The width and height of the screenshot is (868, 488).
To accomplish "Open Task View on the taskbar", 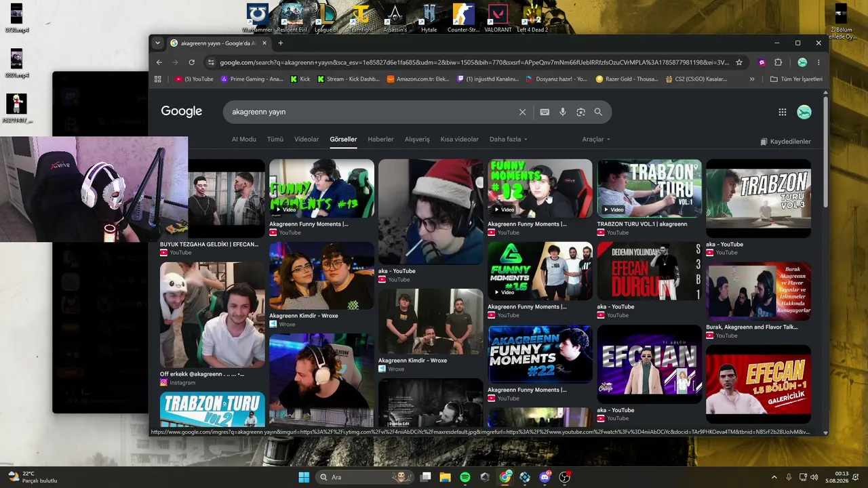I will pyautogui.click(x=426, y=477).
